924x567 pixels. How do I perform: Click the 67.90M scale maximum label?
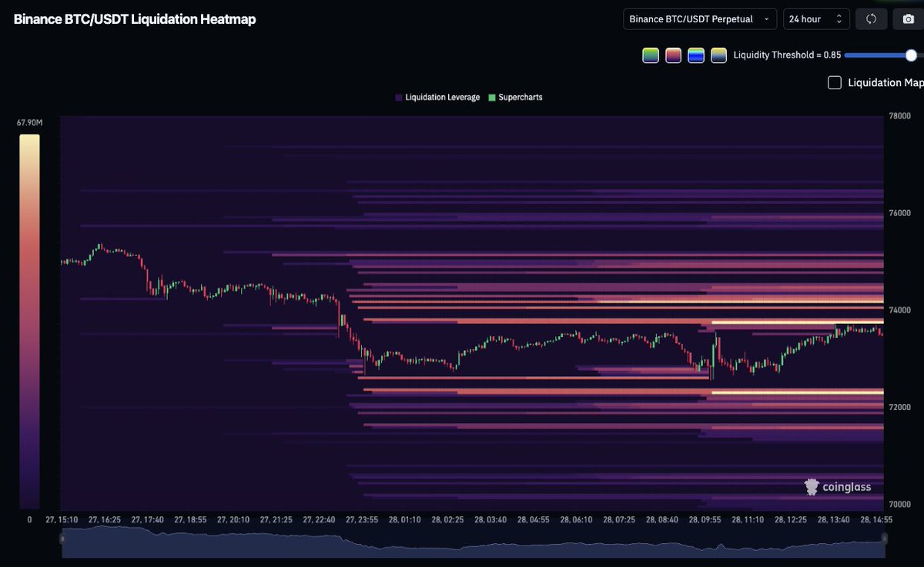tap(29, 123)
